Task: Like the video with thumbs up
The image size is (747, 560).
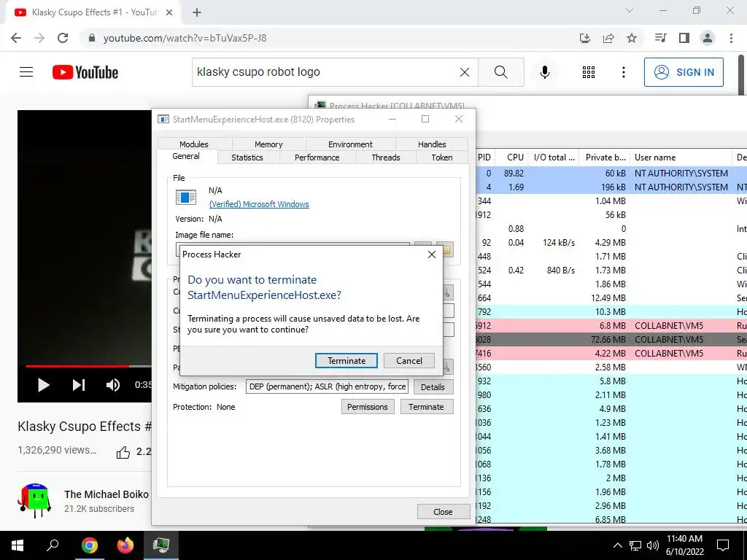Action: (x=123, y=452)
